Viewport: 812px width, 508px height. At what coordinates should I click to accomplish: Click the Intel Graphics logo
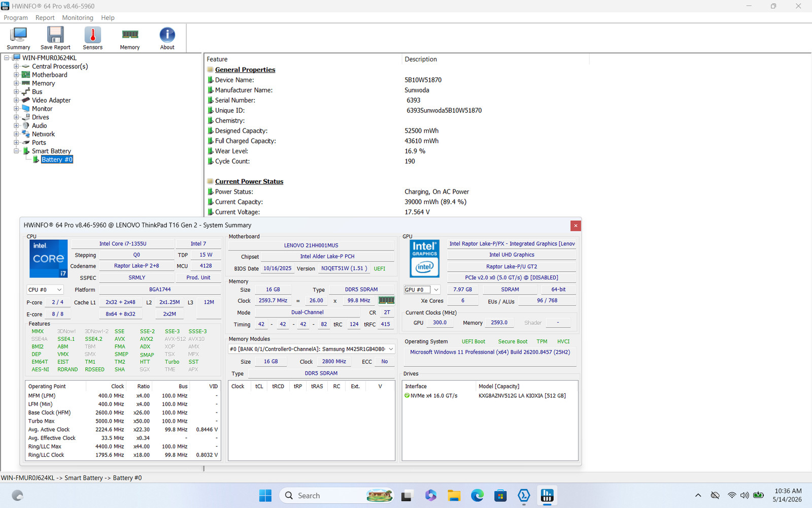pos(424,259)
